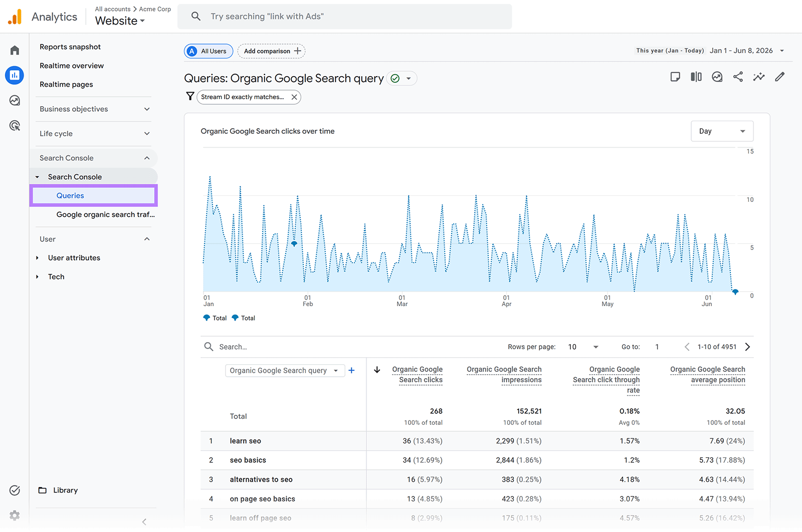Expand the Tech topic
The height and width of the screenshot is (532, 802).
coord(37,277)
